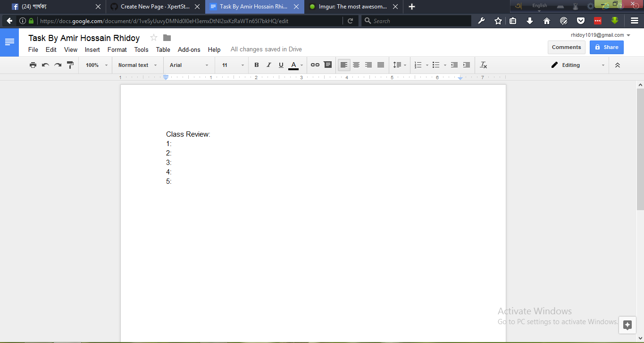This screenshot has width=644, height=343.
Task: Insert a comment from the toolbar
Action: (x=328, y=65)
